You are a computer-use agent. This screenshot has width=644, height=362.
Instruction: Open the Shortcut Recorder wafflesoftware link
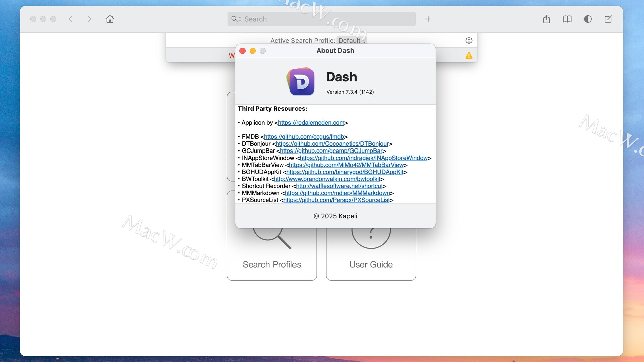[x=339, y=186]
